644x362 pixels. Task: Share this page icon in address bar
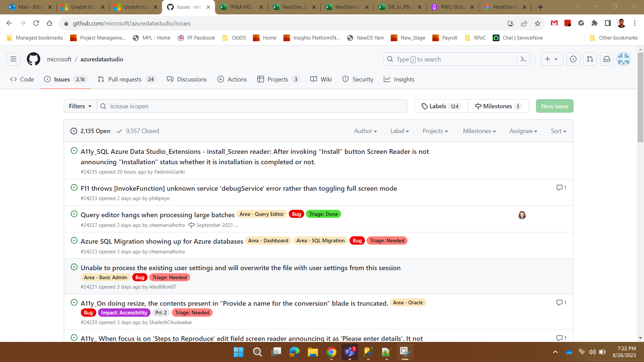pyautogui.click(x=524, y=23)
